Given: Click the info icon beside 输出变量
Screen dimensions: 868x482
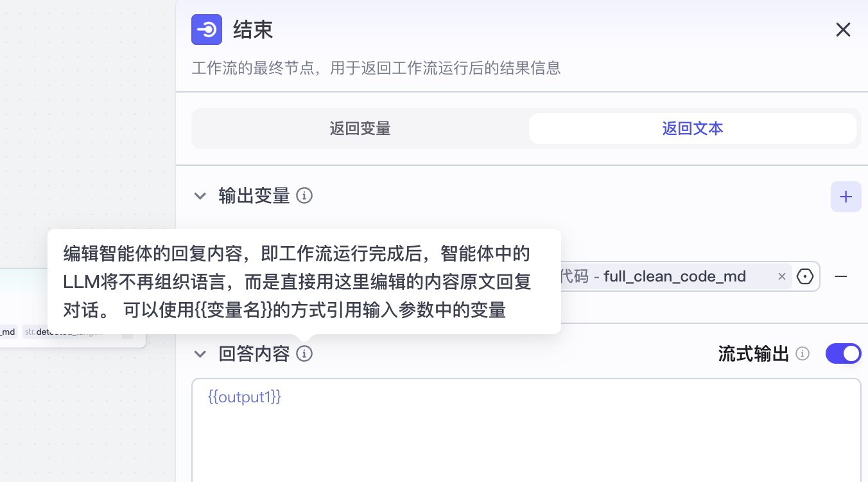Looking at the screenshot, I should coord(305,196).
